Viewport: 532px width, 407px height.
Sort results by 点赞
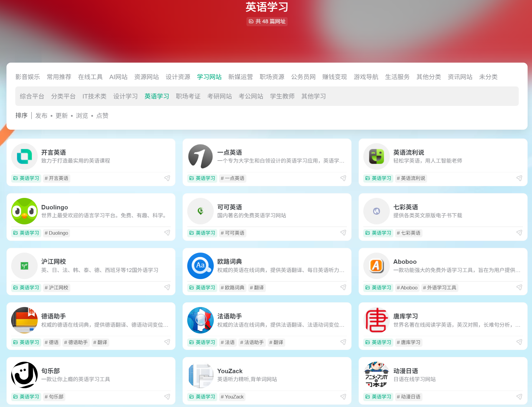point(102,116)
